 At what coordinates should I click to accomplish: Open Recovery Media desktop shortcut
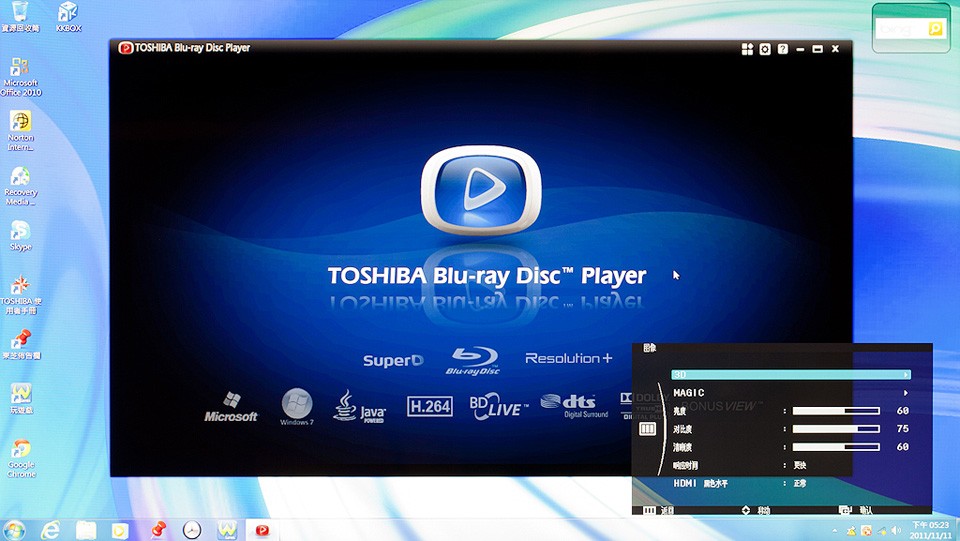click(20, 182)
